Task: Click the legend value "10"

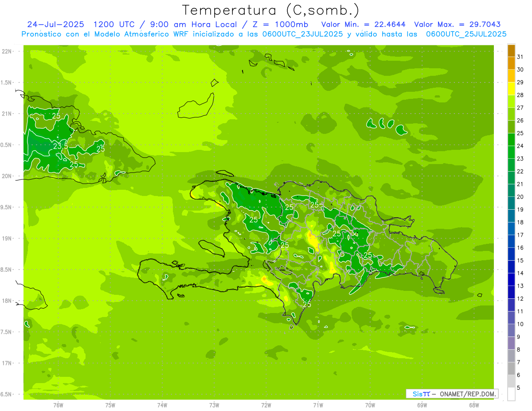Action: 520,324
